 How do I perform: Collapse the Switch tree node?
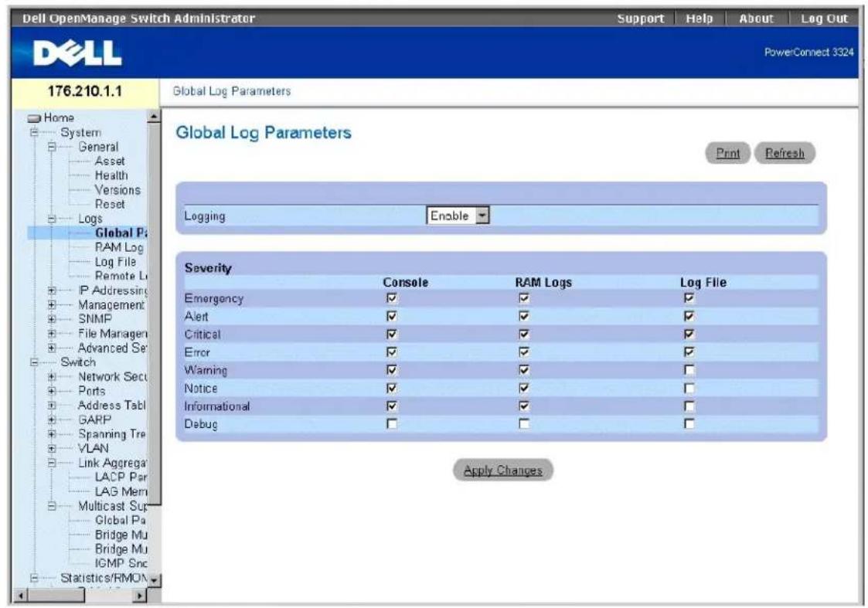click(34, 362)
